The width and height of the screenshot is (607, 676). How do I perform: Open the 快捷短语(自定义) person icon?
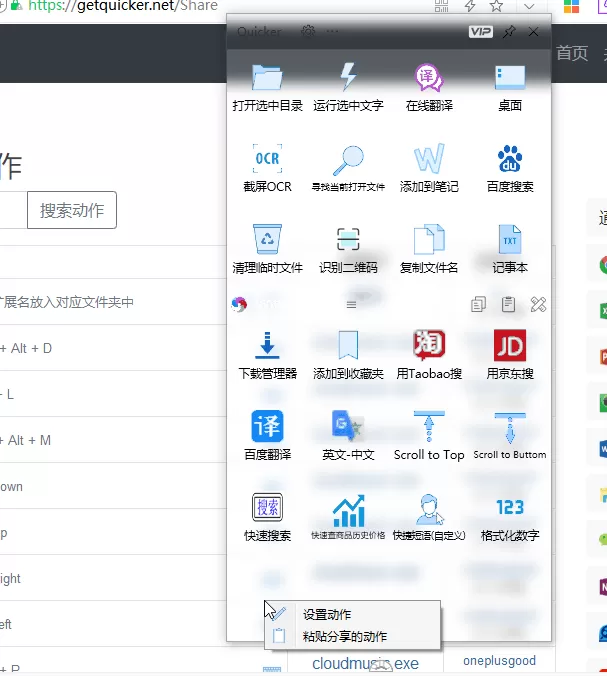[429, 509]
